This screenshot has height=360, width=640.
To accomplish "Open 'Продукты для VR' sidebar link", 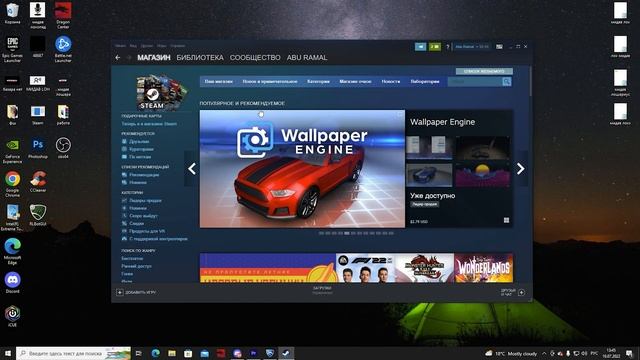I will [147, 231].
